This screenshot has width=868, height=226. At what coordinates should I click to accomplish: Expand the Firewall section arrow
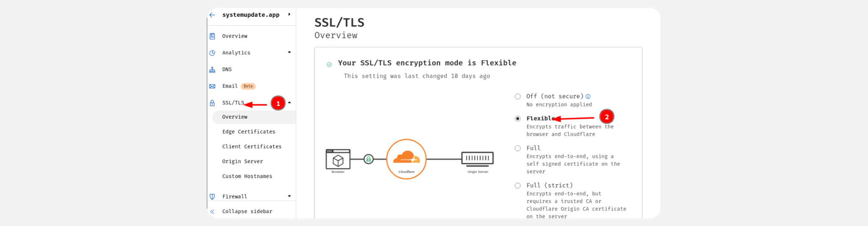coord(289,196)
